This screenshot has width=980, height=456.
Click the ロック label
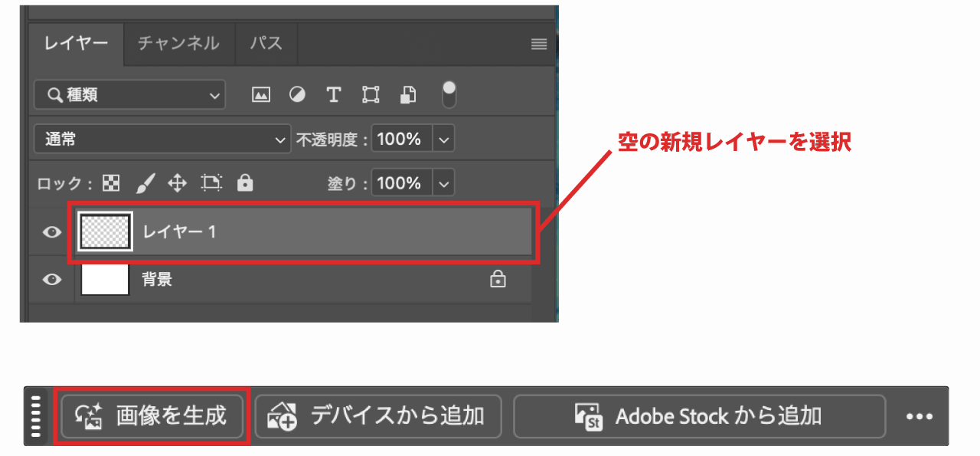point(64,184)
